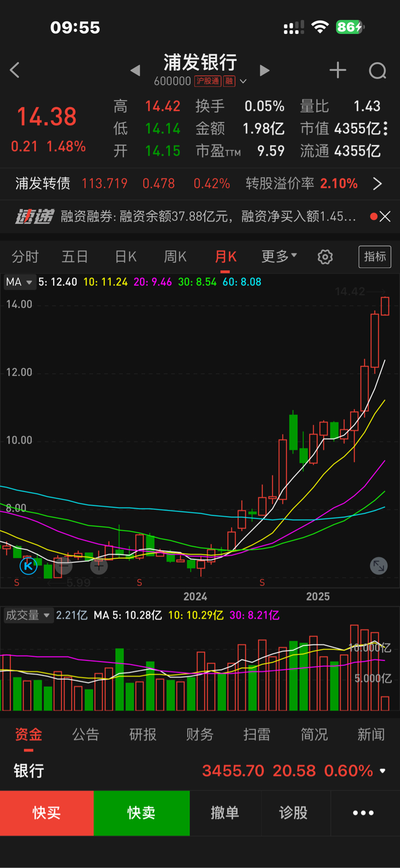
Task: Expand chart to fullscreen icon
Action: [379, 566]
